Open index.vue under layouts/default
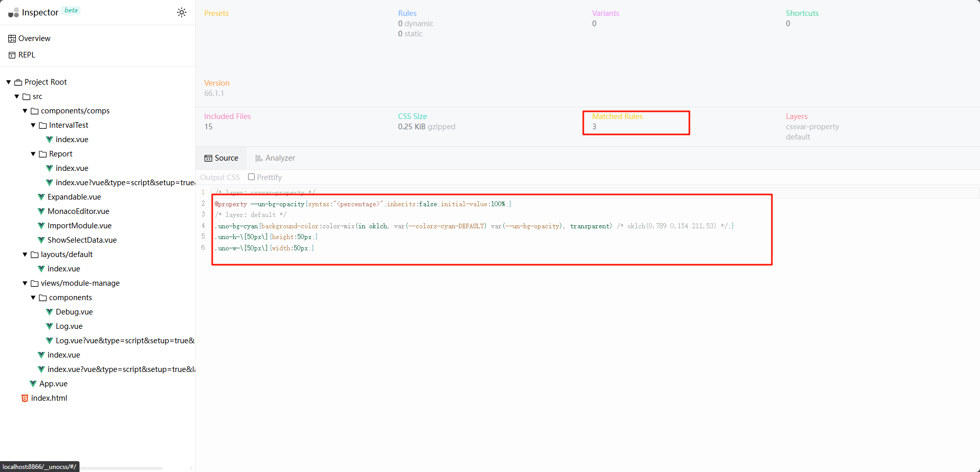 tap(64, 269)
